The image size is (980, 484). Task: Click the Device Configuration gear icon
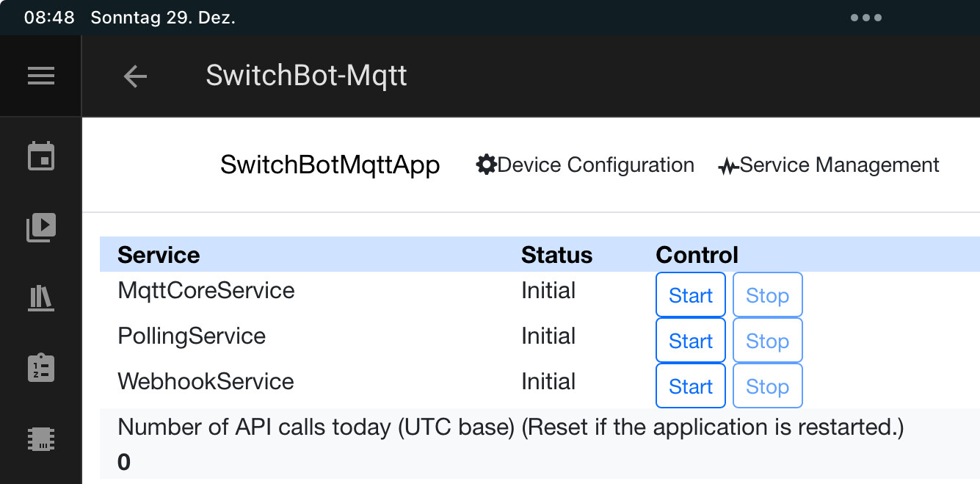[x=486, y=165]
